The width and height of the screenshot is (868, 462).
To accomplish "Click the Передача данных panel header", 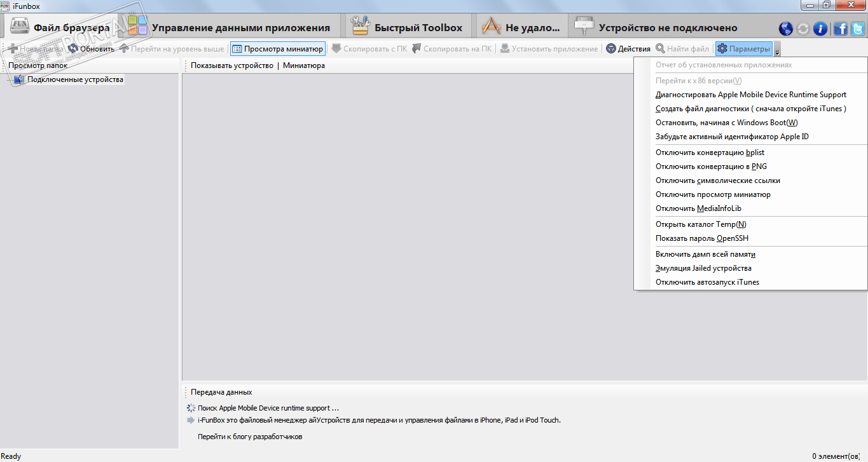I will (221, 392).
